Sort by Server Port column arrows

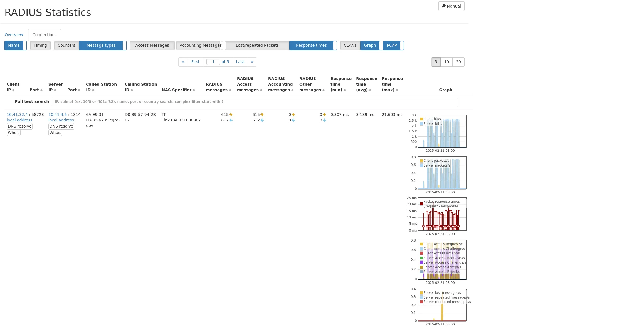pos(79,90)
